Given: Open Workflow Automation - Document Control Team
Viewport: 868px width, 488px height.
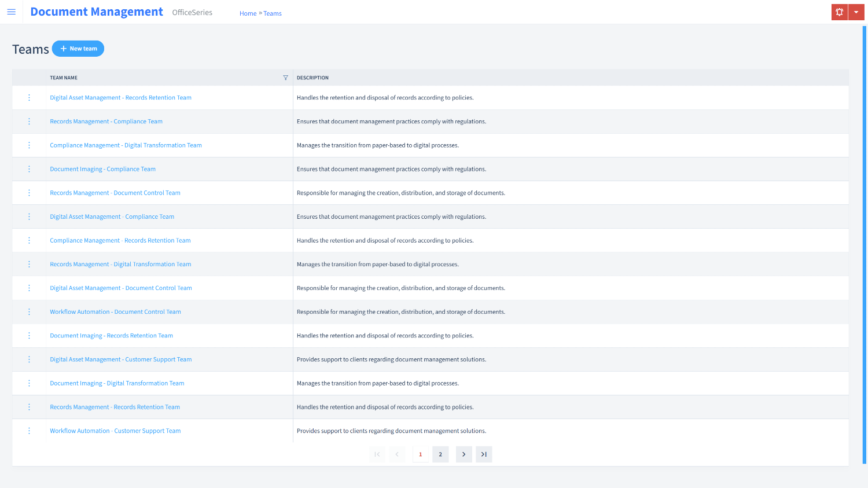Looking at the screenshot, I should click(115, 311).
